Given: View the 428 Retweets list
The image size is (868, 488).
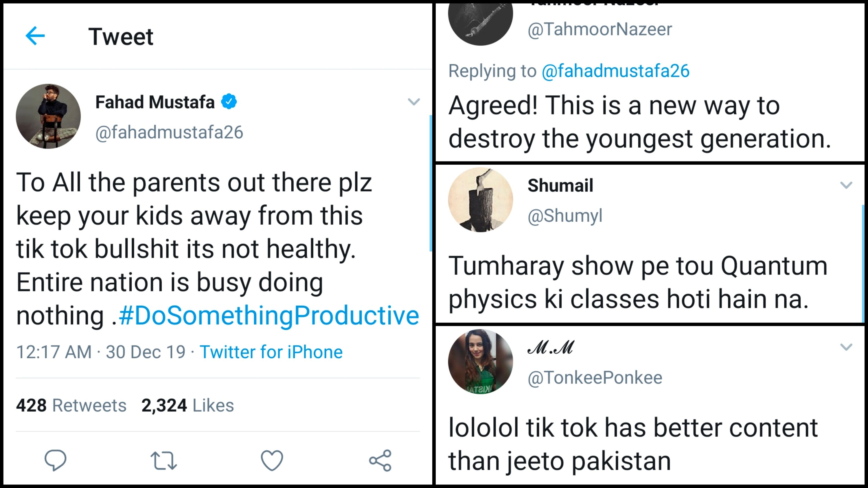Looking at the screenshot, I should [x=71, y=406].
